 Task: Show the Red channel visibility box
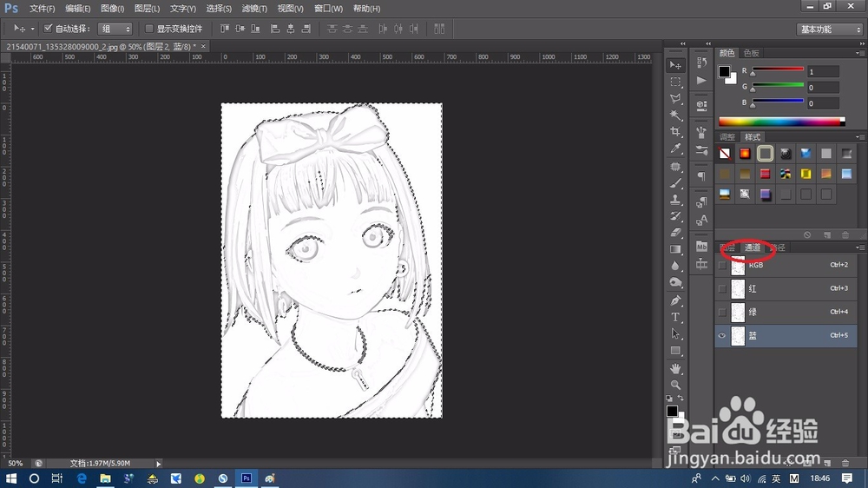[x=722, y=288]
